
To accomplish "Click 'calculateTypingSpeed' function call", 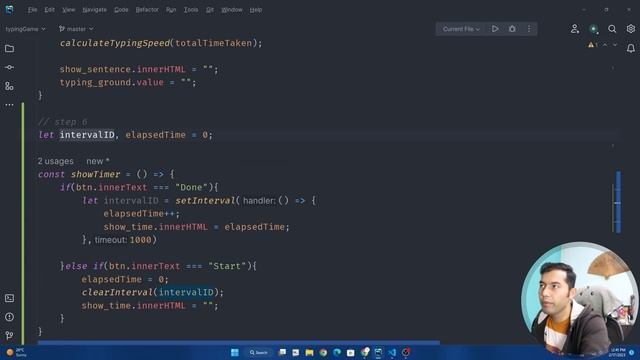I will 115,43.
